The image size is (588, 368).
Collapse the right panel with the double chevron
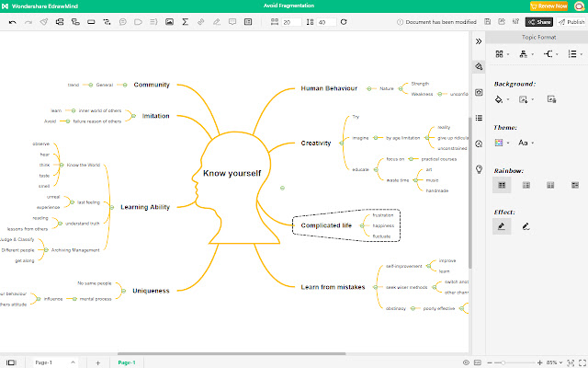[478, 40]
